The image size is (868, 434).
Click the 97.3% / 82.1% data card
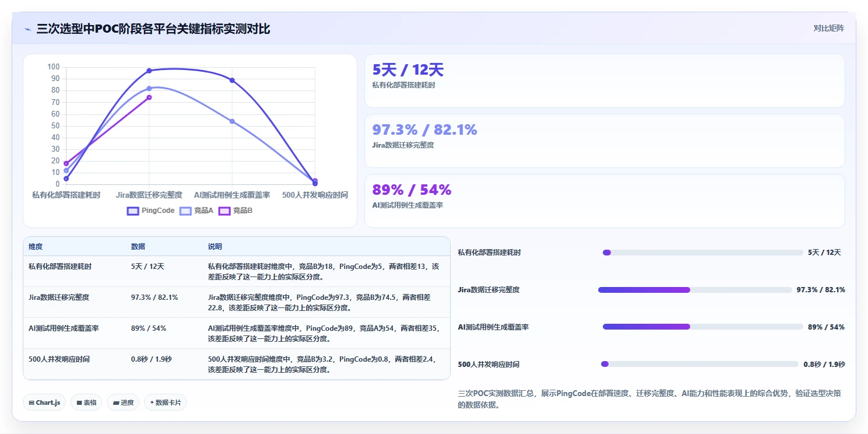[605, 141]
